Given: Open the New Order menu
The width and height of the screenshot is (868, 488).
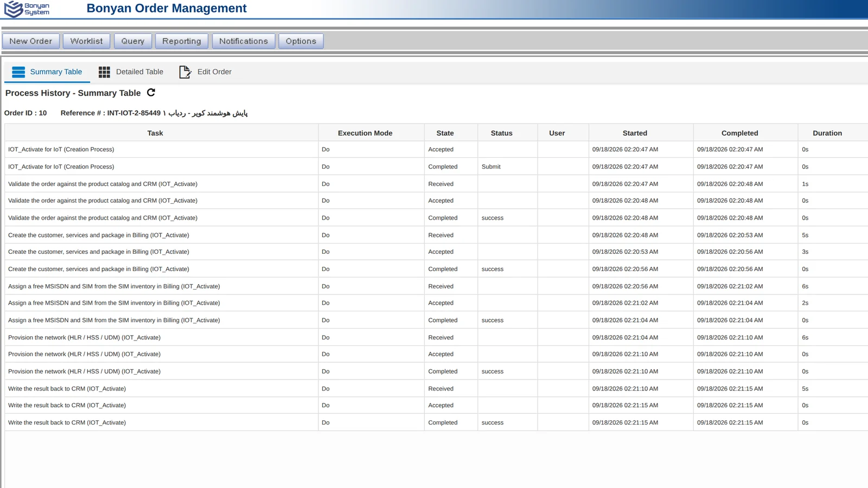Looking at the screenshot, I should click(x=31, y=41).
